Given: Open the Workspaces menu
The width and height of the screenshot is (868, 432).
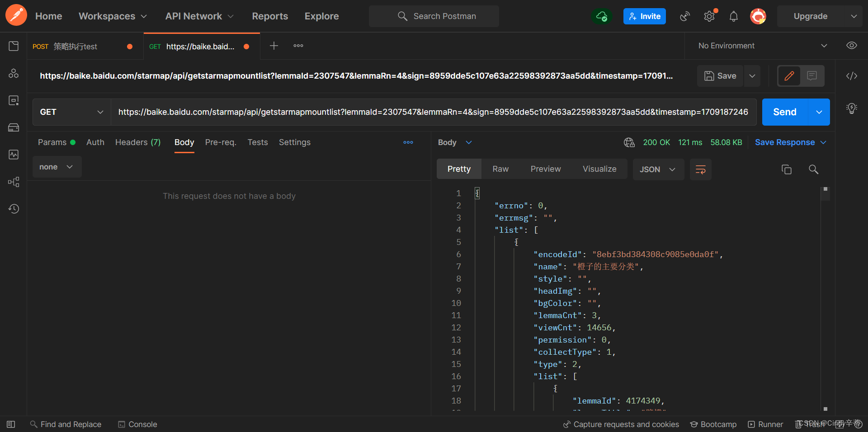Looking at the screenshot, I should (113, 16).
